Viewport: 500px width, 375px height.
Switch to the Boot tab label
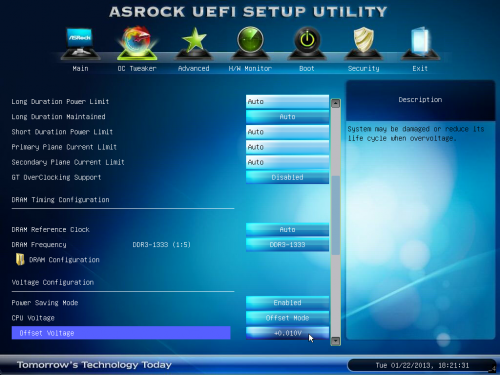coord(307,68)
